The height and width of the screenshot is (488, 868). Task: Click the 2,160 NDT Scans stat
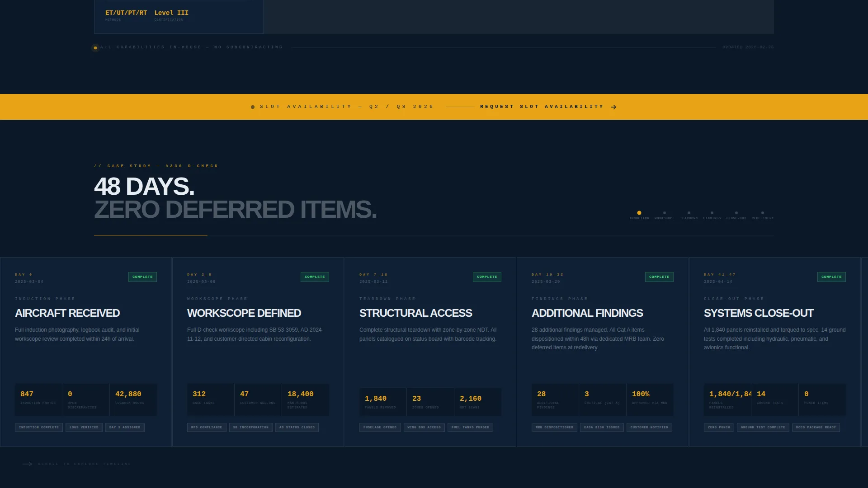pos(478,402)
